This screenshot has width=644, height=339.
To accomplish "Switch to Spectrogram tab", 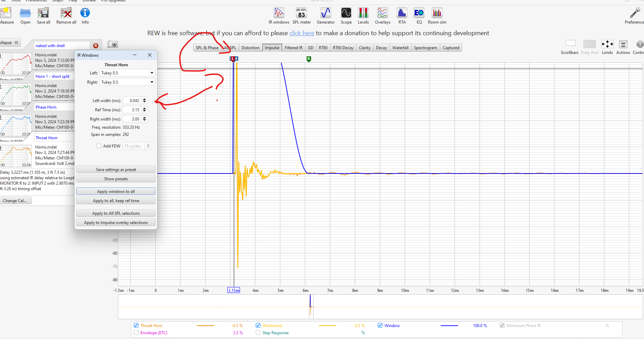I will tap(426, 48).
